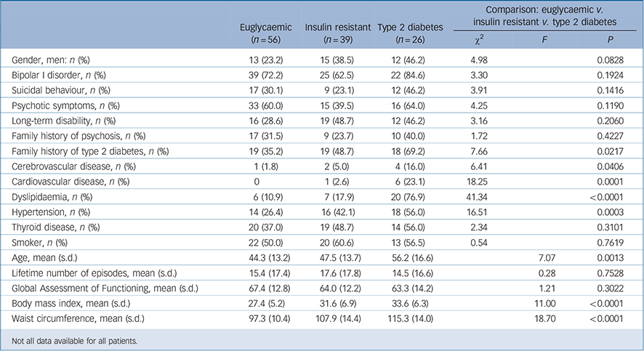Select the F column header
Viewport: 644px width, 351px height.
[x=543, y=42]
